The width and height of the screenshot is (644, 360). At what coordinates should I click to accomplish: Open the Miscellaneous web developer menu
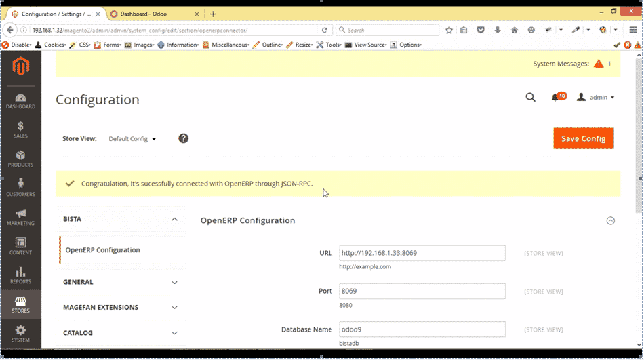(x=226, y=45)
